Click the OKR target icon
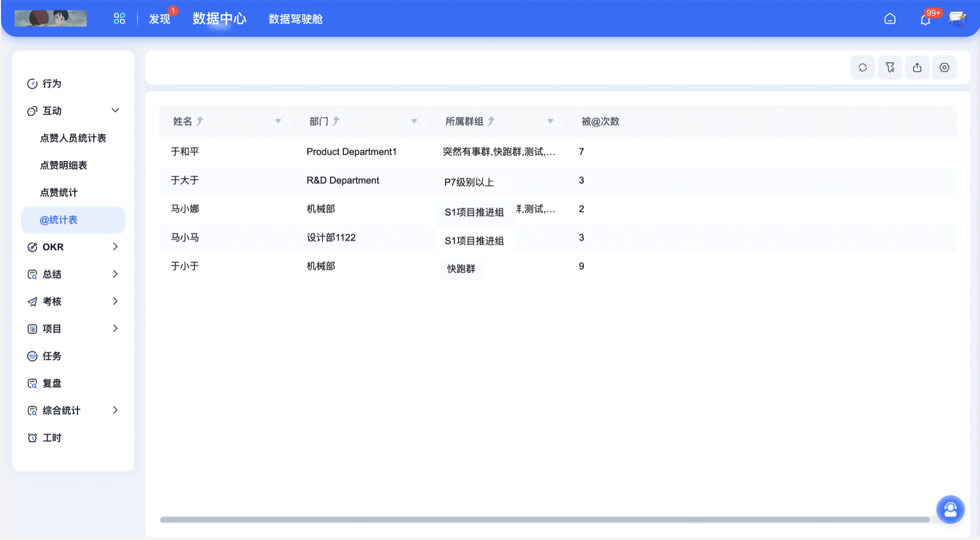The height and width of the screenshot is (540, 980). click(32, 247)
